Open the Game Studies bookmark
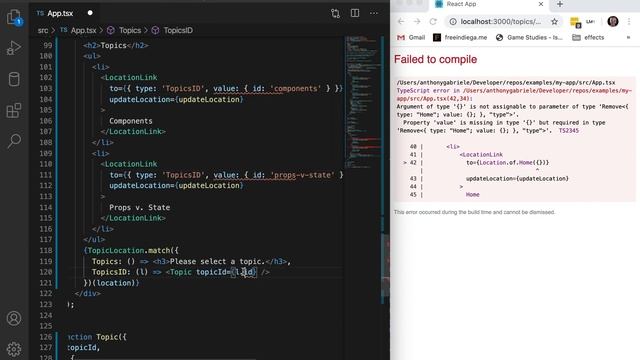 [x=529, y=38]
